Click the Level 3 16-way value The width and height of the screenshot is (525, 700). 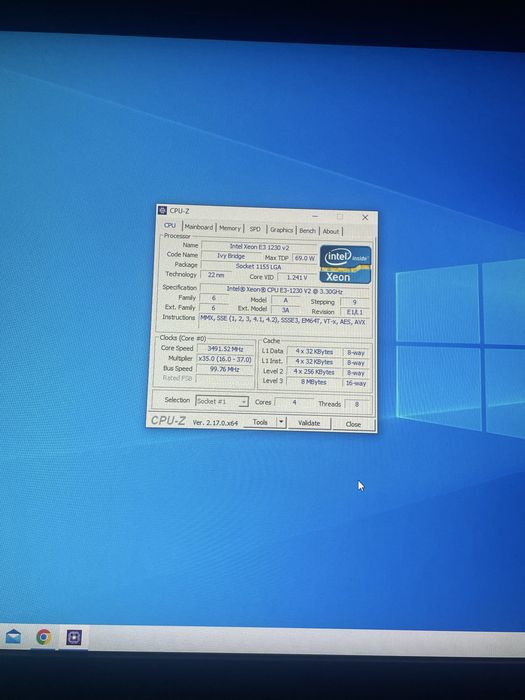(356, 383)
